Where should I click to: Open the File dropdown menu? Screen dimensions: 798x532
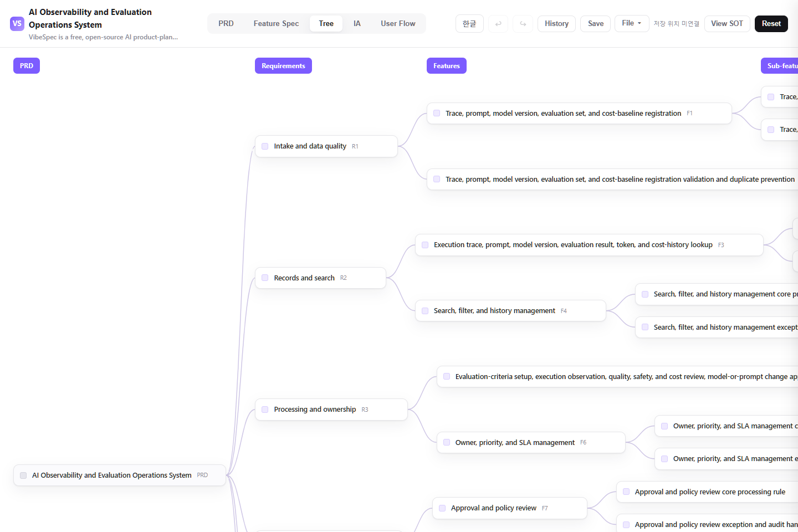coord(632,23)
